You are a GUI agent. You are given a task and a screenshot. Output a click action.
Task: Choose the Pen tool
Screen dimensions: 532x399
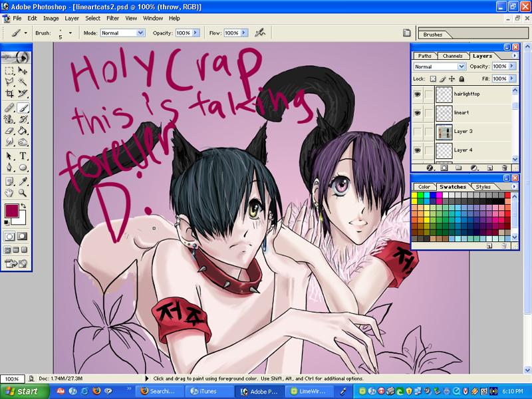point(9,168)
